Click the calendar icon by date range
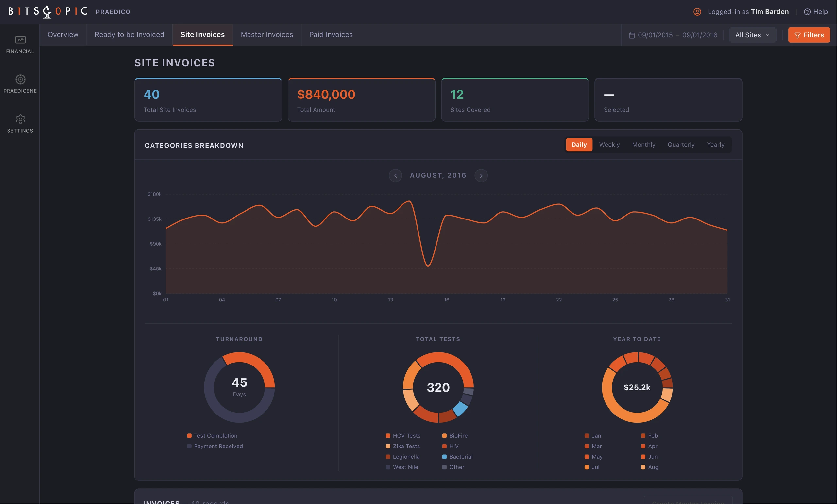The height and width of the screenshot is (504, 837). 631,35
